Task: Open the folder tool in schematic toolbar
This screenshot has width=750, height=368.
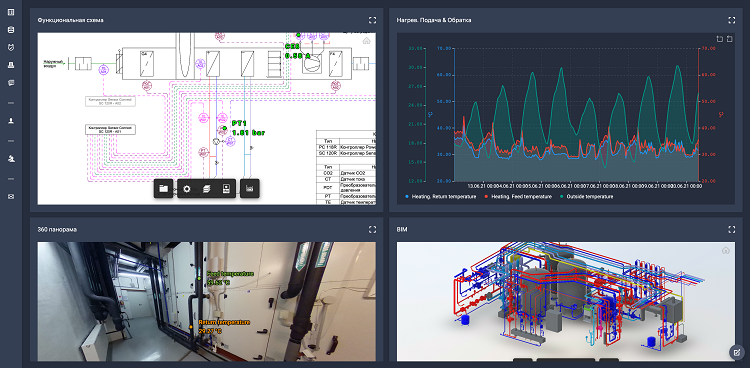Action: pos(164,189)
